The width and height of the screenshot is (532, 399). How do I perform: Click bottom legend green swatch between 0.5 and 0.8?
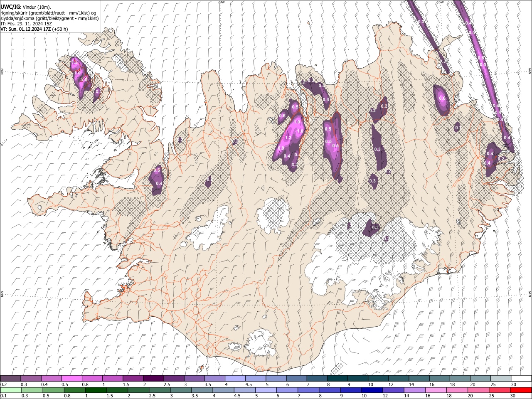(x=53, y=390)
